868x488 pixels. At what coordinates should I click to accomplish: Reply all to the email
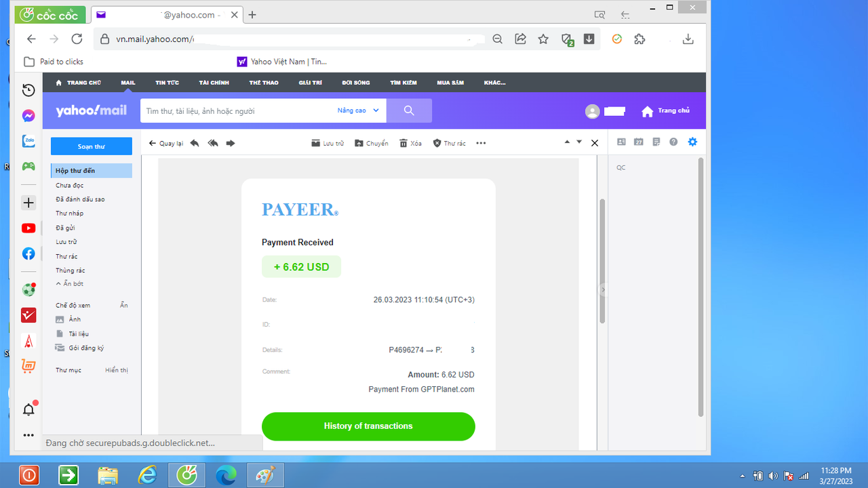coord(213,143)
